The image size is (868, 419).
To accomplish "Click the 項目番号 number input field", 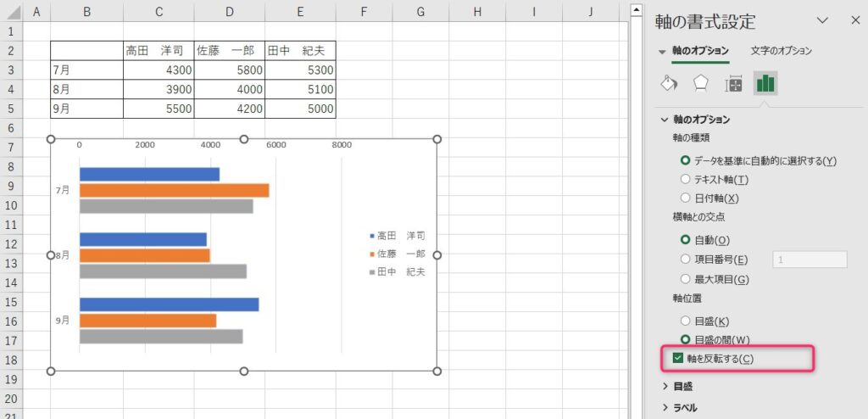I will click(810, 260).
